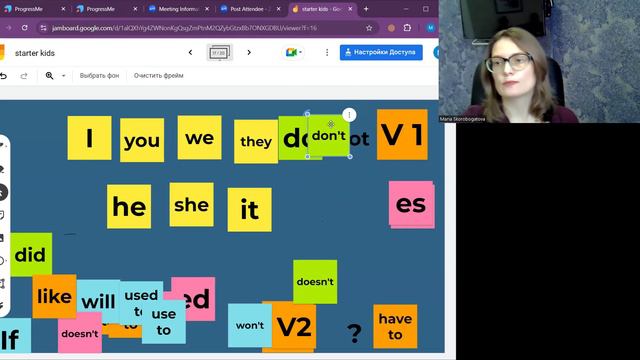
Task: Click Очистить фрейм to clear frame
Action: coord(158,76)
